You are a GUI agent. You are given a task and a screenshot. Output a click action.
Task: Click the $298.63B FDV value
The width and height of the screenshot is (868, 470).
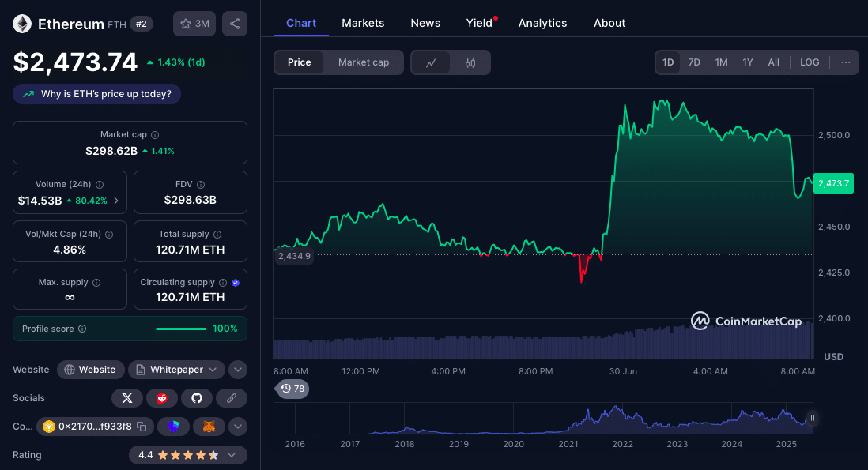190,200
